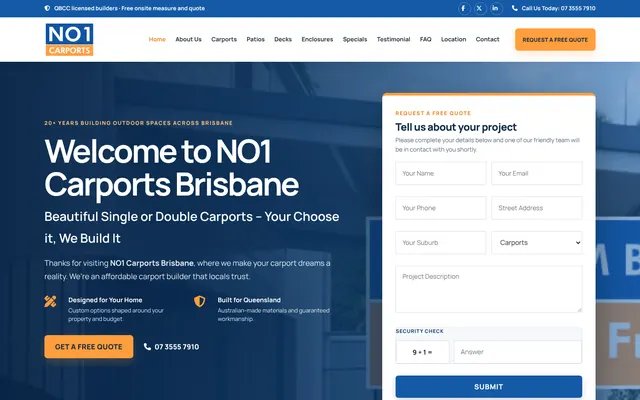Click the Designed for Your Home title
Viewport: 640px width, 400px height.
click(x=105, y=300)
